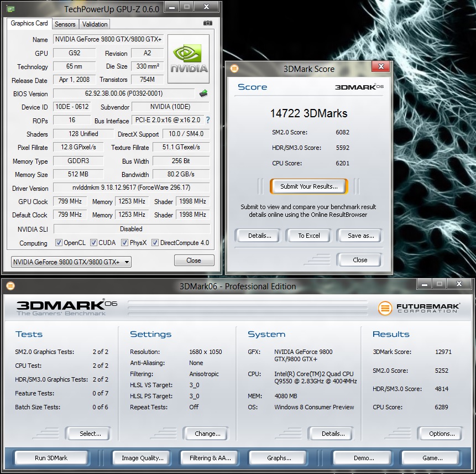Open the graphics card selection dropdown

coord(71,262)
